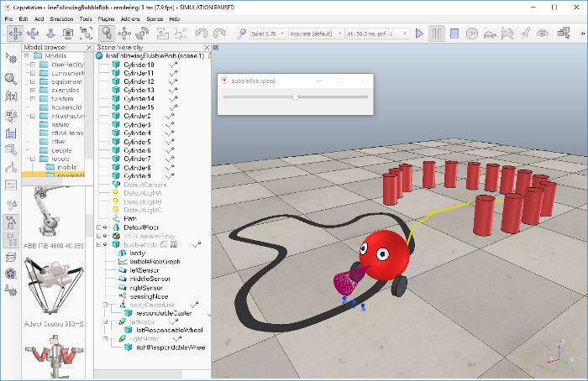Pick the Adept Quattro 650HS model thumbnail
Viewport: 588px width, 381px height.
point(53,286)
